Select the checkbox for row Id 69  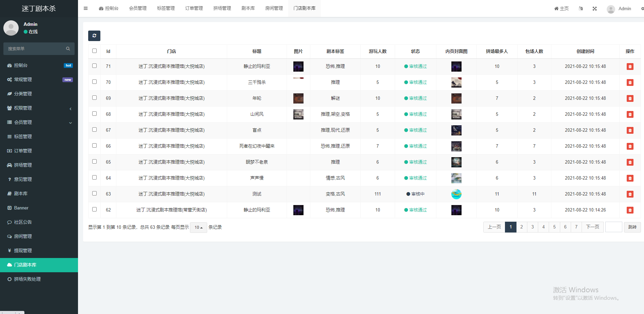coord(95,98)
